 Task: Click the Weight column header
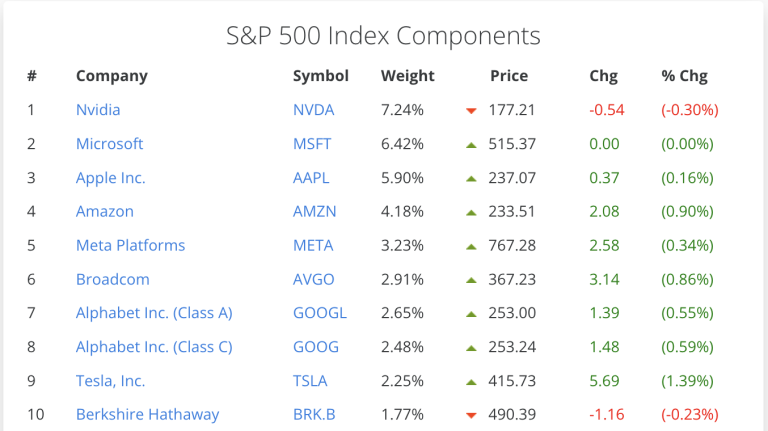coord(408,76)
